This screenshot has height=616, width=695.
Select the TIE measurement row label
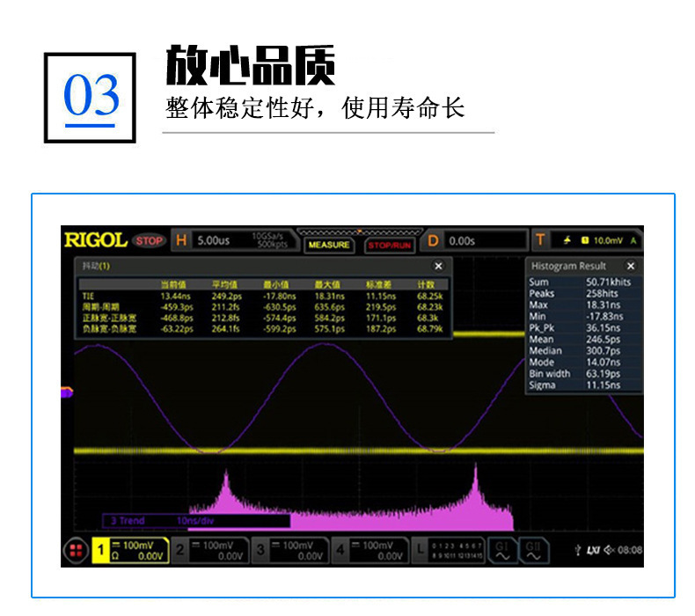coord(88,297)
